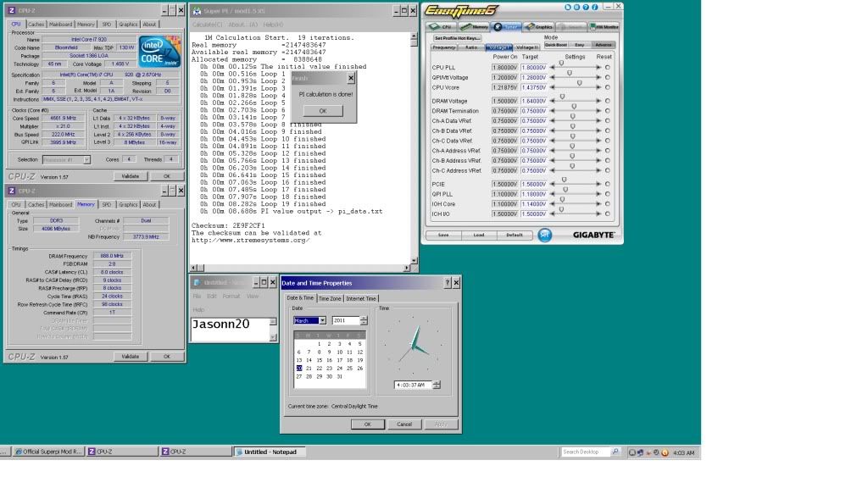
Task: Select the Tuner section icon in EasyTune6
Action: point(506,26)
